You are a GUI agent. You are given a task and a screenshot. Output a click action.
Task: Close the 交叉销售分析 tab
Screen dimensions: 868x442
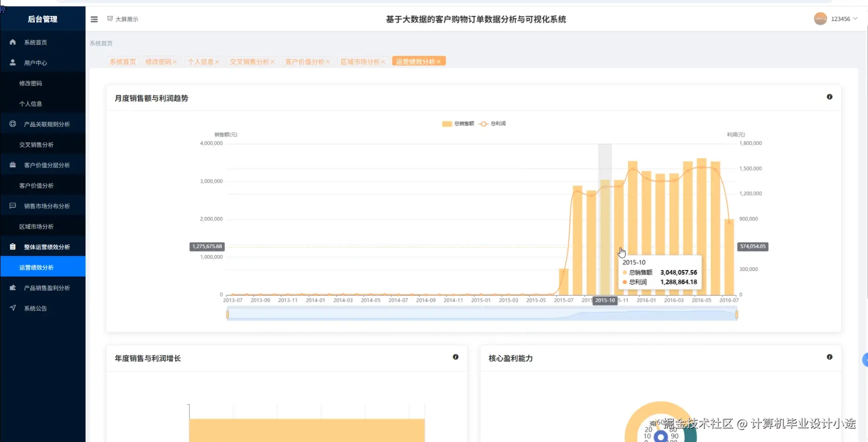[x=273, y=62]
